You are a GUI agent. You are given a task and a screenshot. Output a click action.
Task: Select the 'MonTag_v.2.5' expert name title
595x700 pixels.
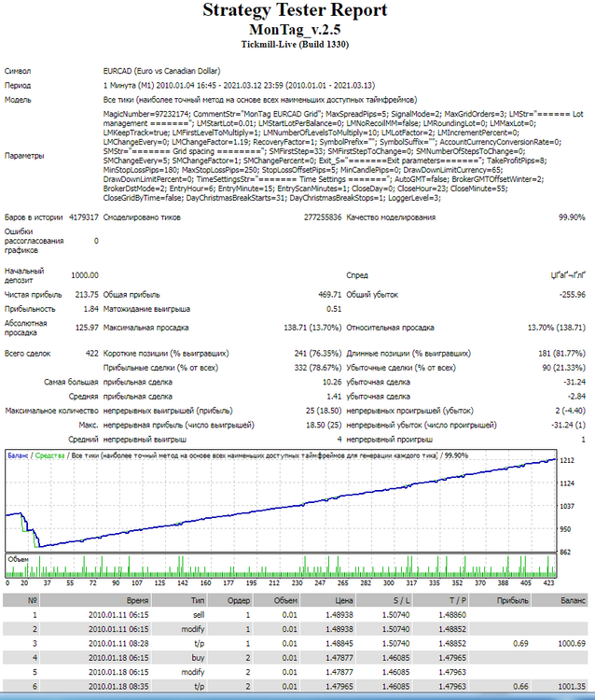[295, 30]
